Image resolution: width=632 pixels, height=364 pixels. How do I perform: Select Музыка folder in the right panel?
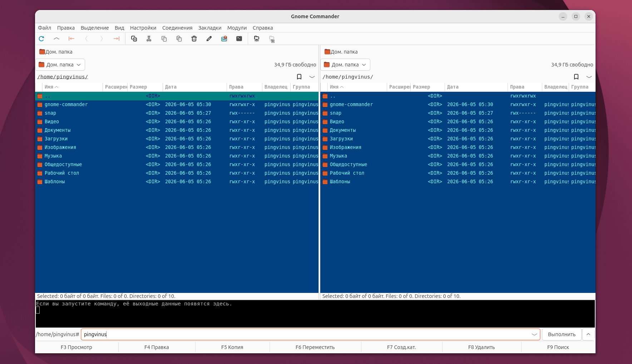458,156
